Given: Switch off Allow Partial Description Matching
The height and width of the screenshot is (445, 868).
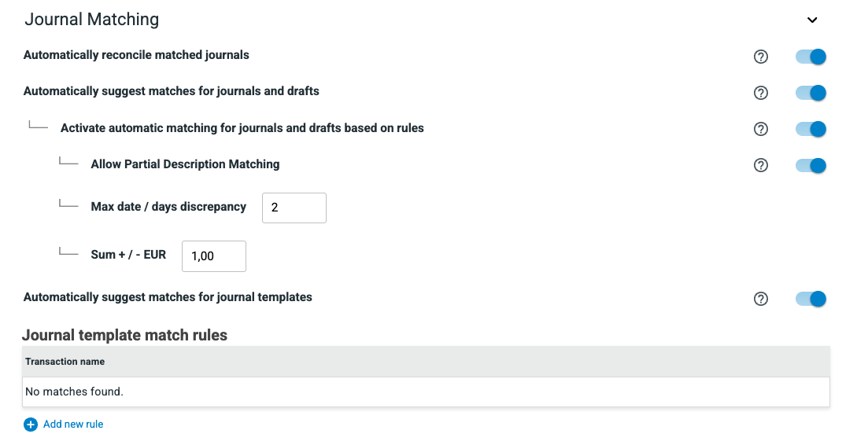Looking at the screenshot, I should point(811,165).
